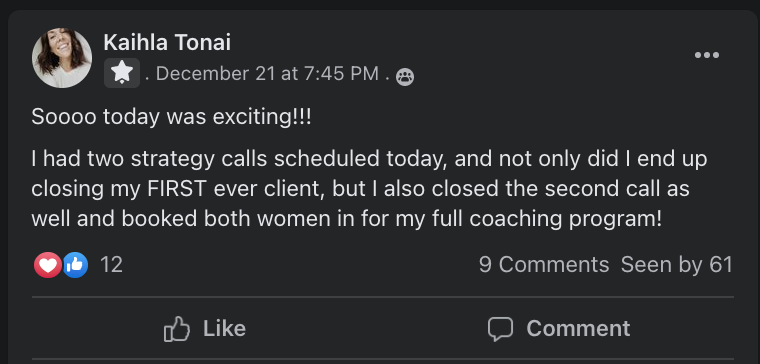
Task: Click the paragraph starting "I had two strategy calls"
Action: coord(369,189)
